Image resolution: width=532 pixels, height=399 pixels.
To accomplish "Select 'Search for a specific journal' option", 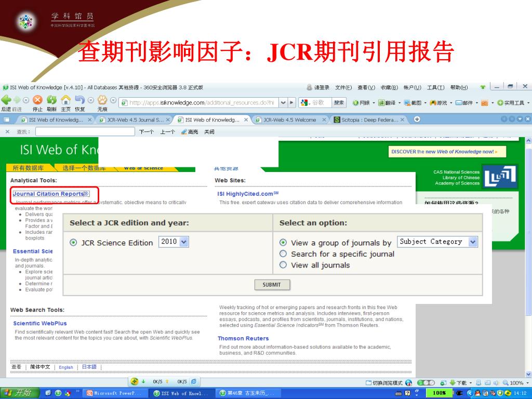I will coord(283,254).
